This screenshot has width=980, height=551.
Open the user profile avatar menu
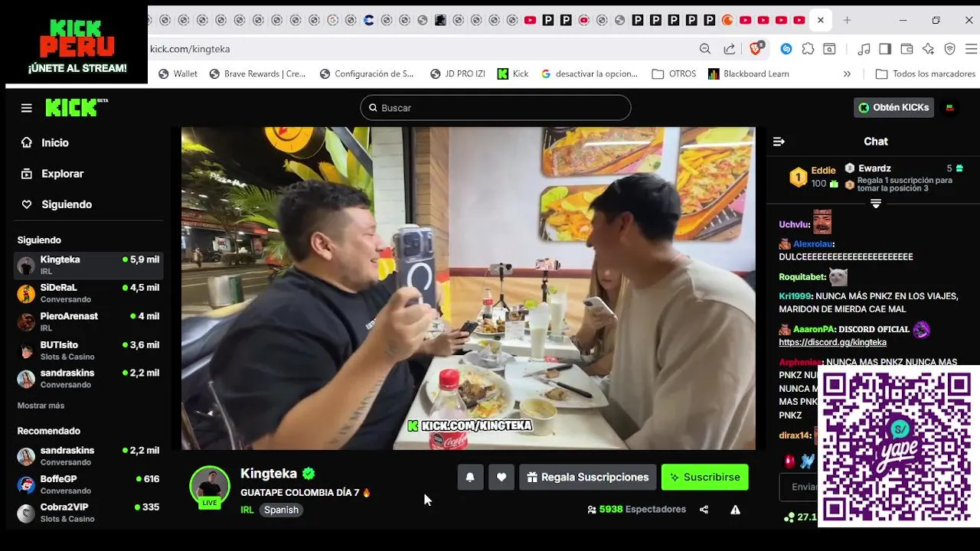pyautogui.click(x=950, y=108)
